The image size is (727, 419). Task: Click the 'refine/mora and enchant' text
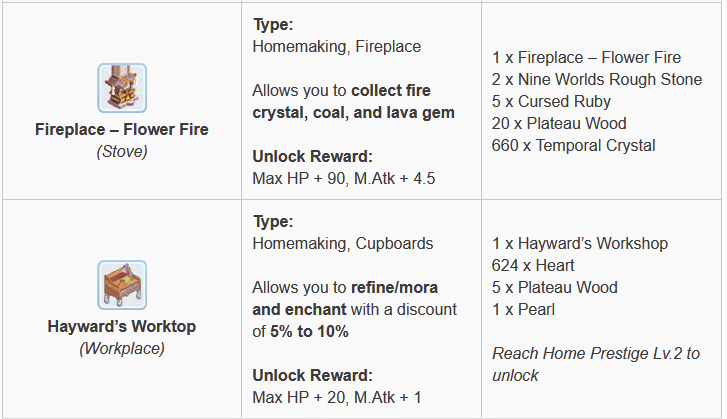point(345,298)
